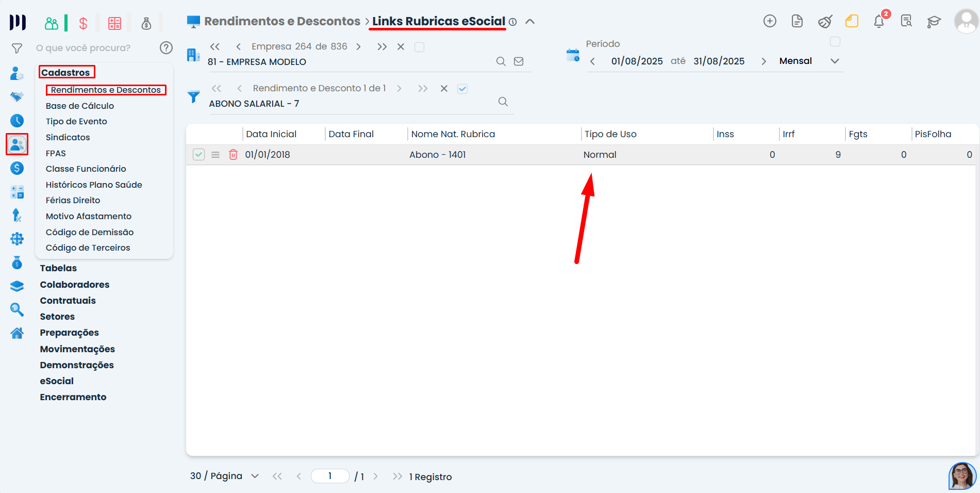The image size is (980, 493).
Task: Click the Rendimentos e Descontos breadcrumb
Action: (x=282, y=21)
